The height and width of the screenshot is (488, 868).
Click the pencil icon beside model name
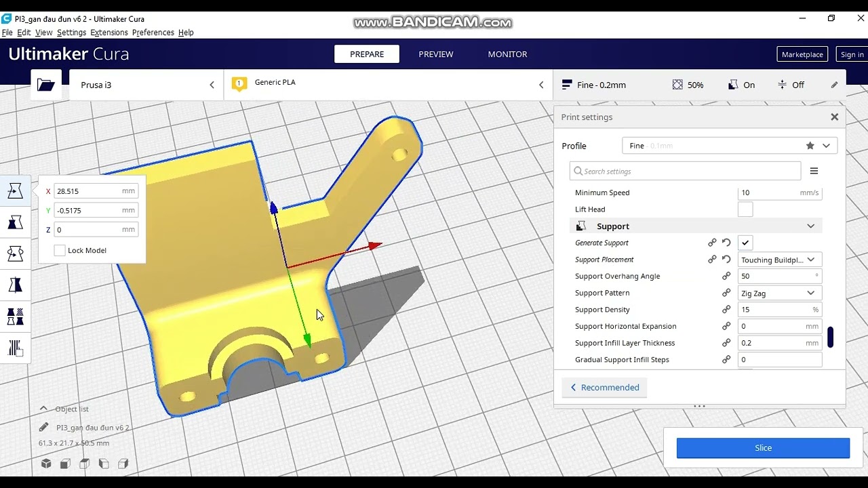pyautogui.click(x=44, y=427)
